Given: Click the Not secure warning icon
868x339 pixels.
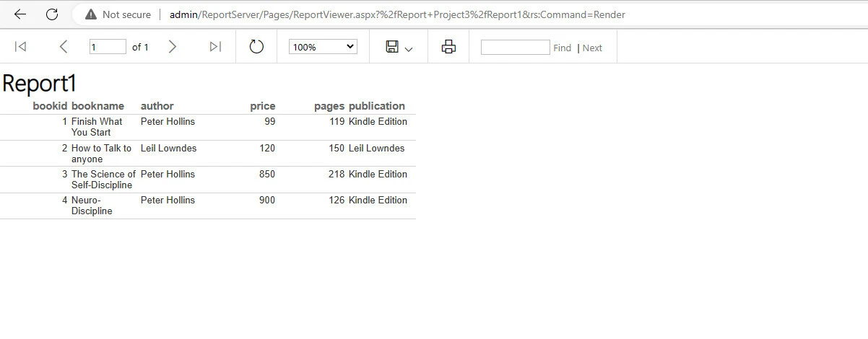Looking at the screenshot, I should [x=91, y=14].
